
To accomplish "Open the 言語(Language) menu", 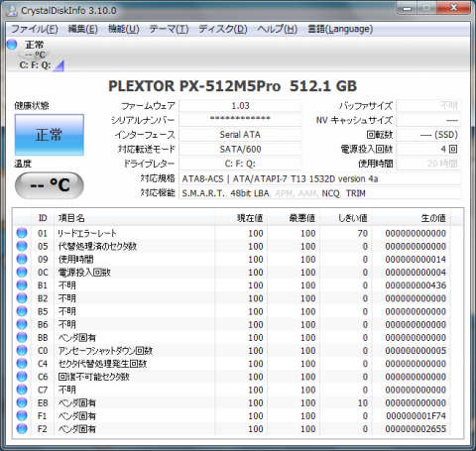I will pyautogui.click(x=340, y=29).
